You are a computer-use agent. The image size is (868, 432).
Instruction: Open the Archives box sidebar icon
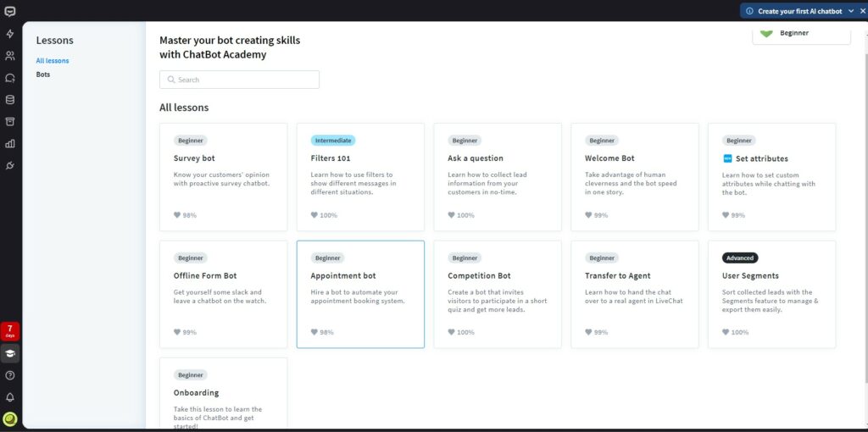[10, 122]
